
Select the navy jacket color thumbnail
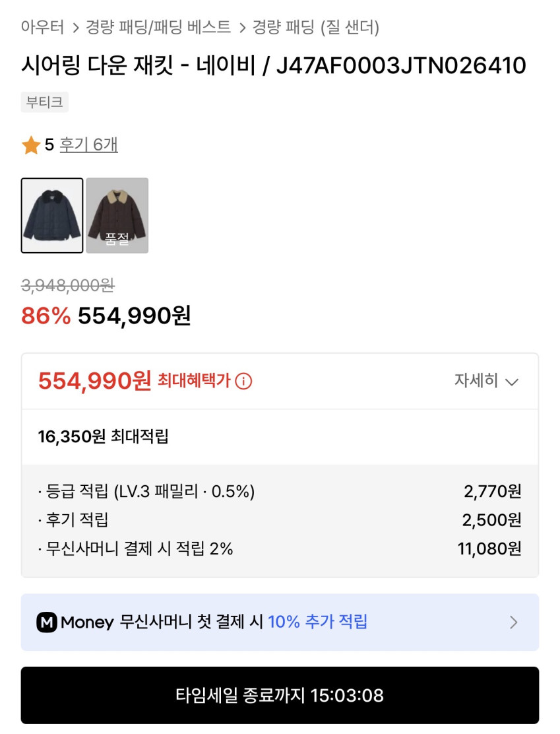click(52, 215)
